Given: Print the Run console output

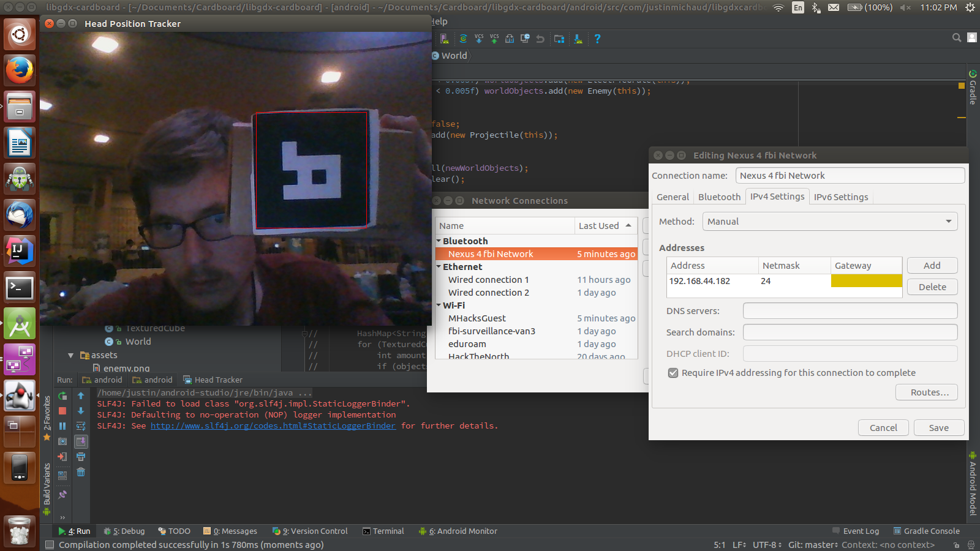Looking at the screenshot, I should click(x=81, y=457).
